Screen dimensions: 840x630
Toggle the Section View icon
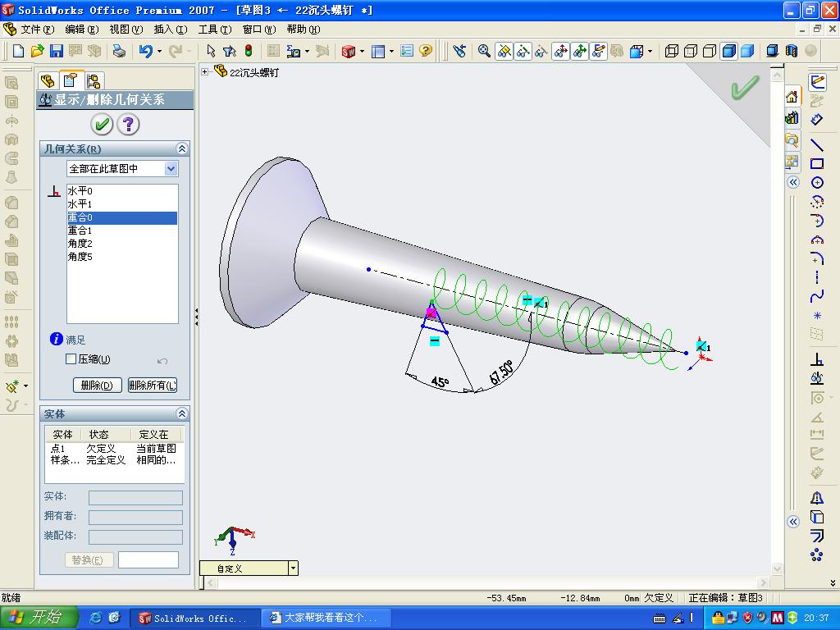click(791, 51)
